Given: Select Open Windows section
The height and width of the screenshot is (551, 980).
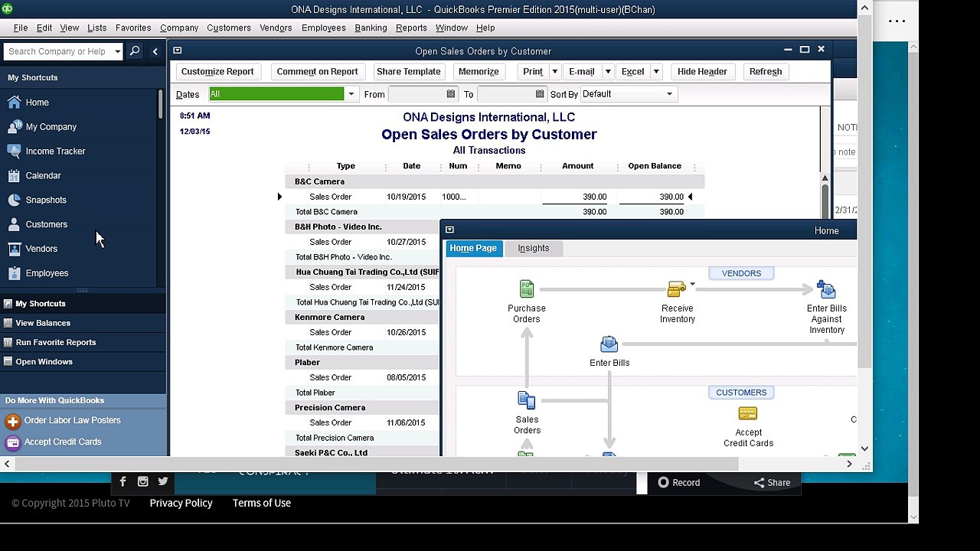Looking at the screenshot, I should click(83, 361).
